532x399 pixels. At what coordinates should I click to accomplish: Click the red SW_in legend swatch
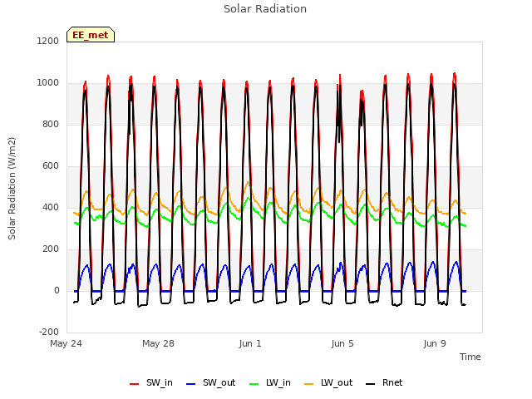tap(135, 384)
